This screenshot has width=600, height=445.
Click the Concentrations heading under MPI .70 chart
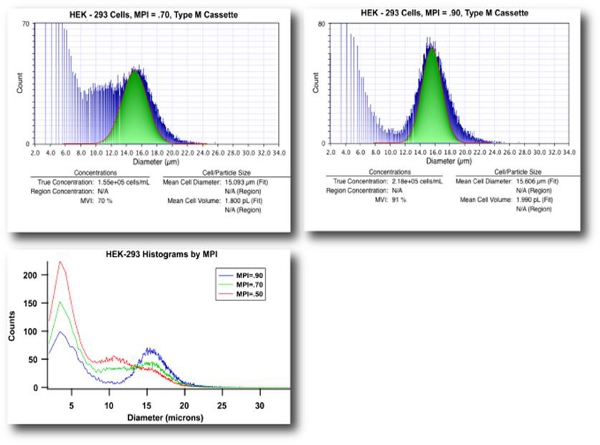tap(95, 173)
